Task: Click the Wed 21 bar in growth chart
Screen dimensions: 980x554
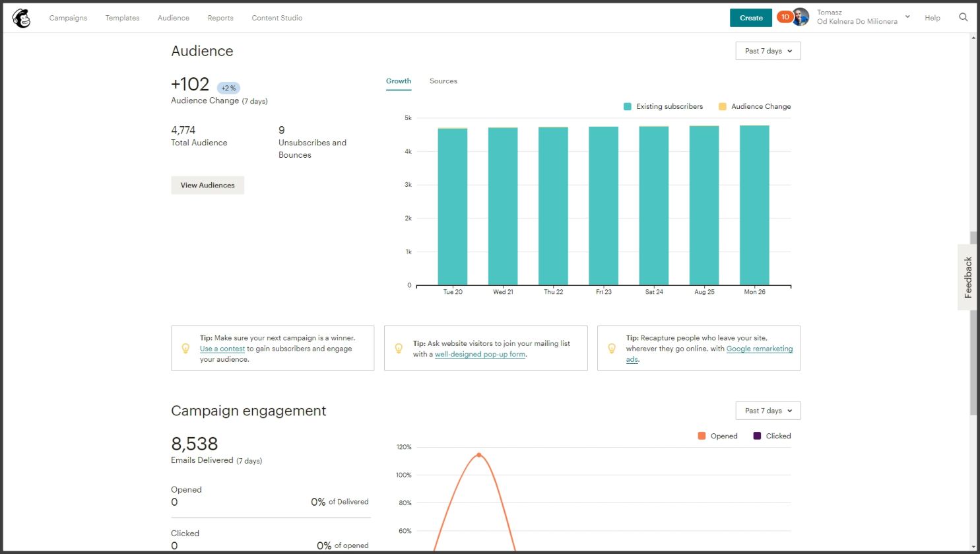Action: pos(503,206)
